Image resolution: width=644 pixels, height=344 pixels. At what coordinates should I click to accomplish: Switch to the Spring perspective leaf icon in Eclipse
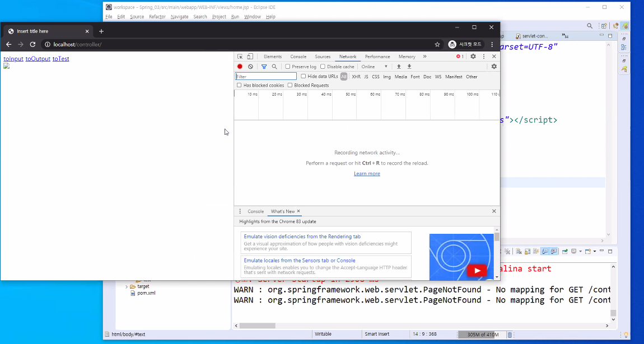625,26
